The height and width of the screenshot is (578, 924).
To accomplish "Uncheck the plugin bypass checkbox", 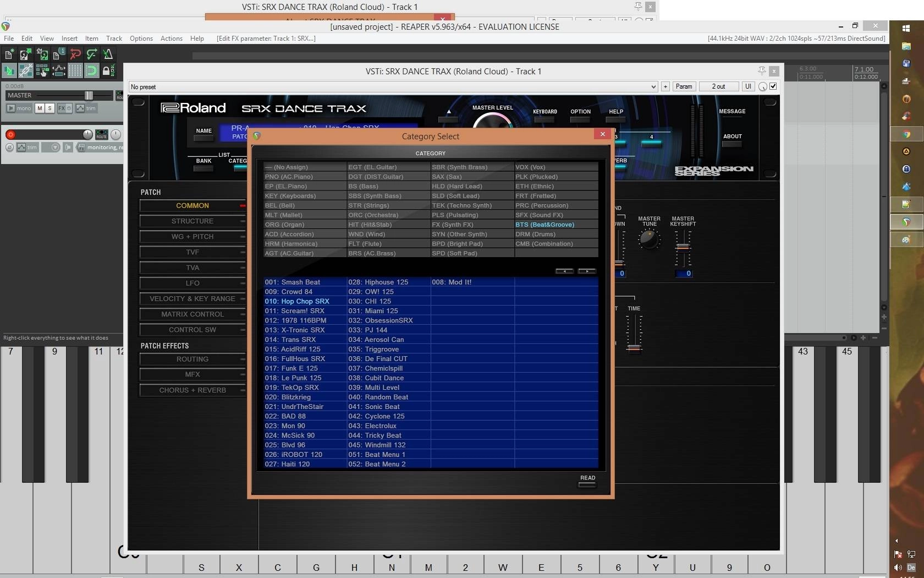I will 773,86.
